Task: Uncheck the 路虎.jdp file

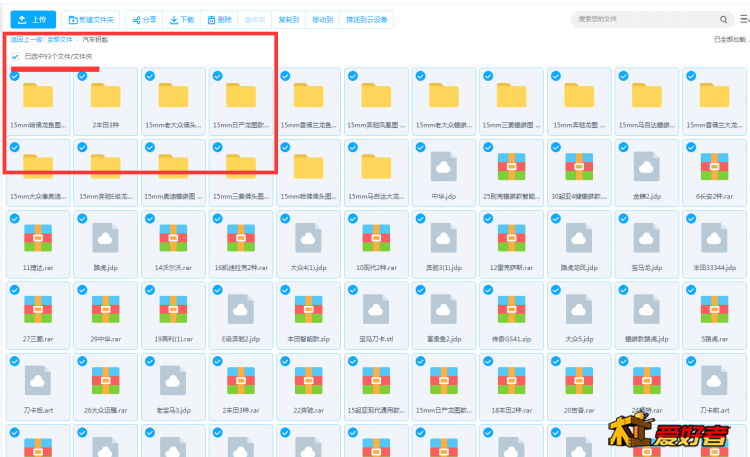Action: point(82,218)
